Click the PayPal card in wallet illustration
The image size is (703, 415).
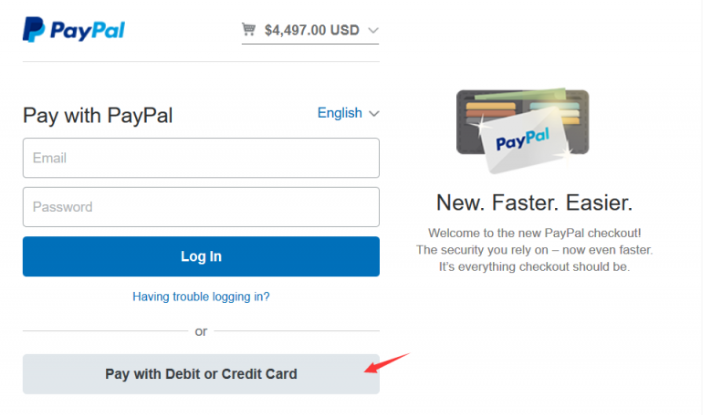tap(524, 140)
